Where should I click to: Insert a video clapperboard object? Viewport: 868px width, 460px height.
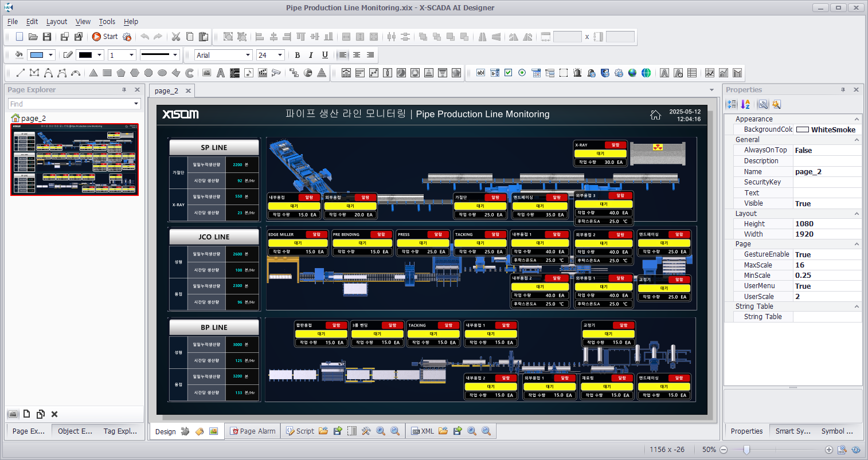pos(263,73)
